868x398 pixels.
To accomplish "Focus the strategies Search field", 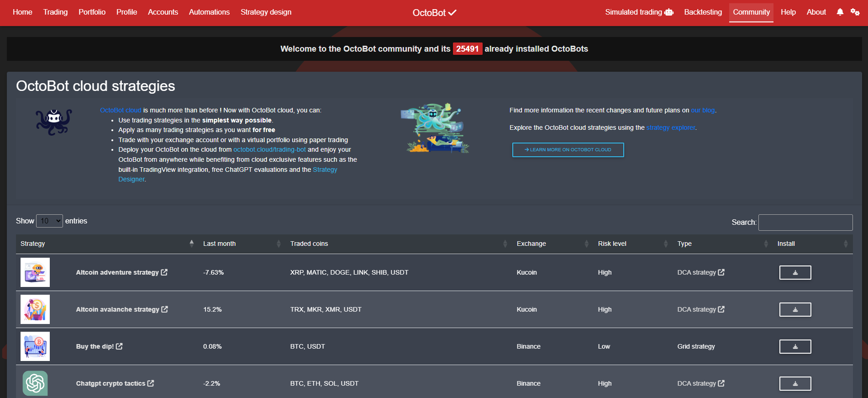I will tap(805, 223).
